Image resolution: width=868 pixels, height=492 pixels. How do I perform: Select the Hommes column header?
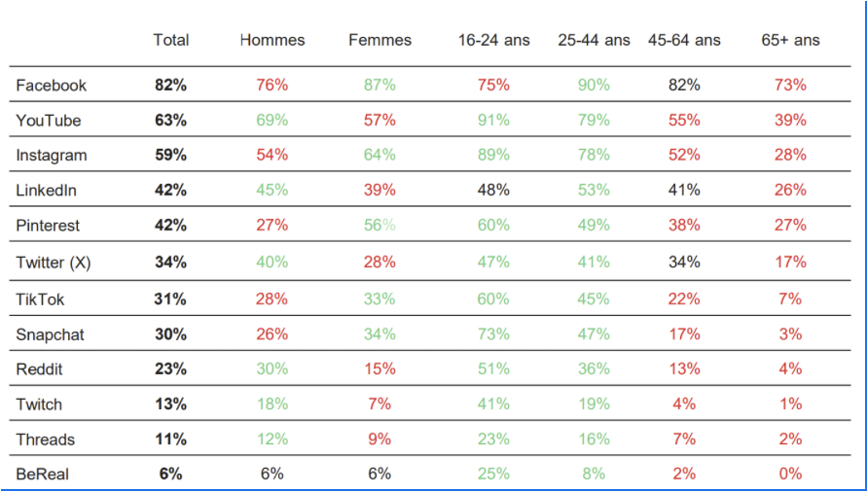tap(272, 40)
